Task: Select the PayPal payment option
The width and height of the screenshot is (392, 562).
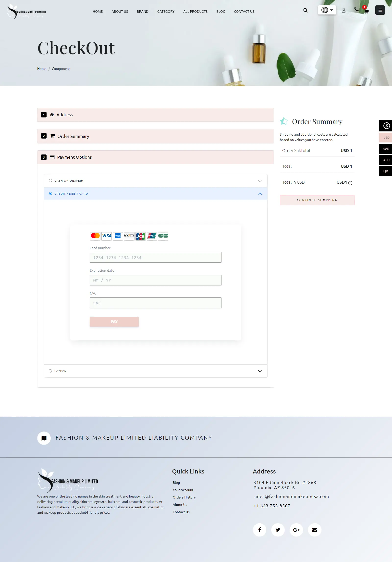Action: pos(50,371)
